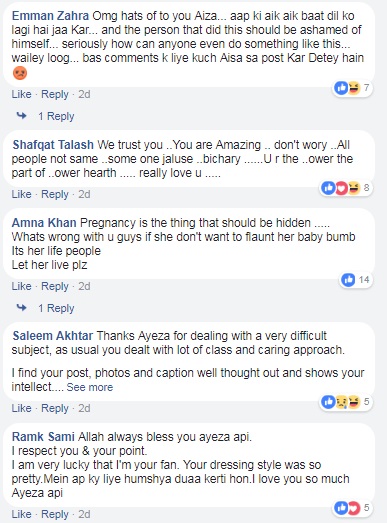The width and height of the screenshot is (387, 523).
Task: Expand 1 Reply under Emman Zahra's comment
Action: click(x=56, y=116)
